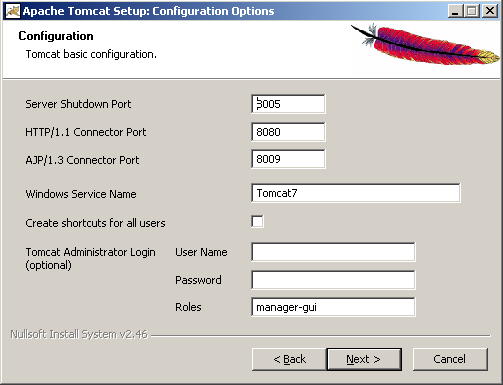Close the Tomcat Setup window
Image resolution: width=503 pixels, height=385 pixels.
pyautogui.click(x=490, y=11)
